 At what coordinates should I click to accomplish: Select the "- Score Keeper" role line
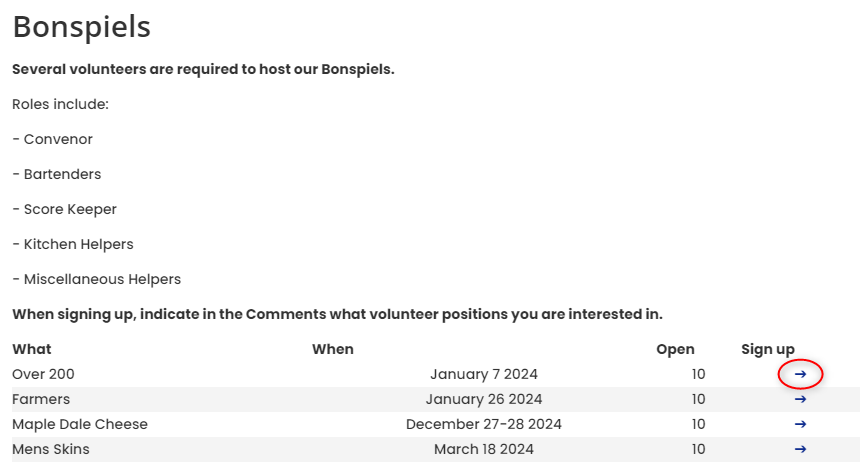pyautogui.click(x=64, y=209)
